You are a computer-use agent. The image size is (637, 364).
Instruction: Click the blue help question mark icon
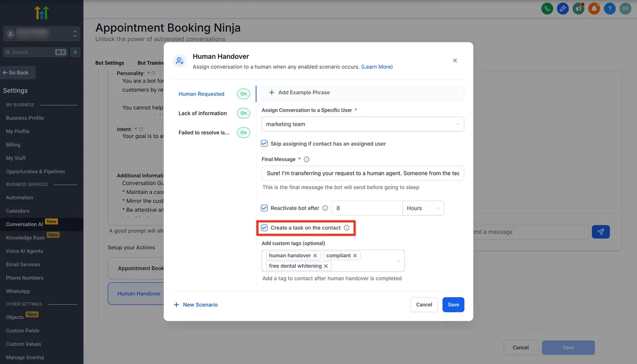tap(610, 8)
